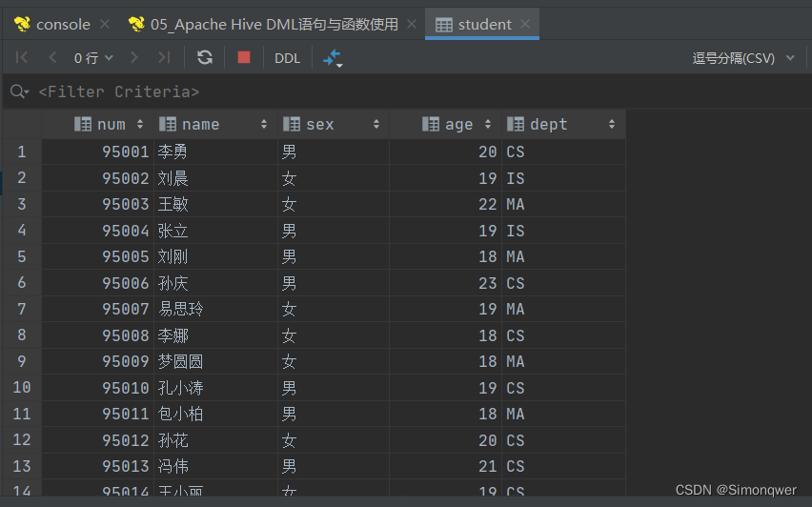Click the console tab Hive icon

coord(22,25)
